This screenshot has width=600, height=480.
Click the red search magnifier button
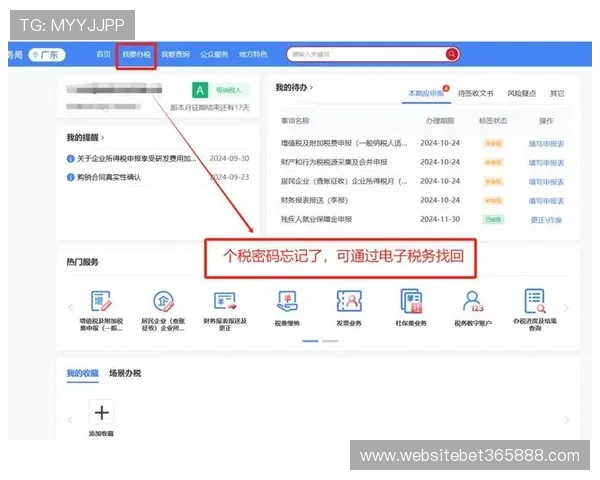[452, 54]
